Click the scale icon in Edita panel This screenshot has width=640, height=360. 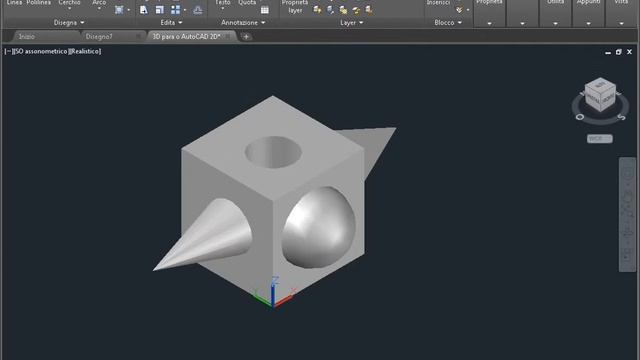[160, 10]
